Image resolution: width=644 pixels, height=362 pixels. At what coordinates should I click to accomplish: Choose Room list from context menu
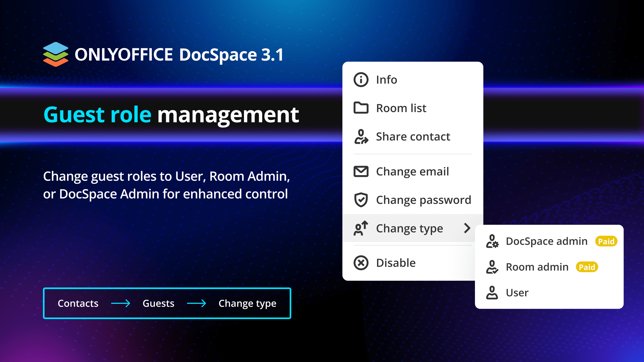(401, 108)
